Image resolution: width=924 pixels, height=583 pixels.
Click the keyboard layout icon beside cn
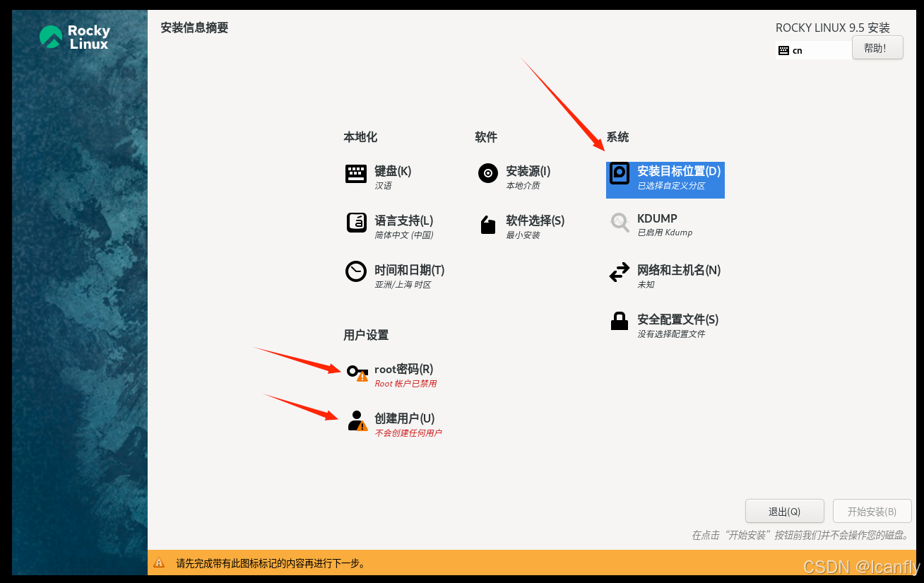click(x=783, y=51)
